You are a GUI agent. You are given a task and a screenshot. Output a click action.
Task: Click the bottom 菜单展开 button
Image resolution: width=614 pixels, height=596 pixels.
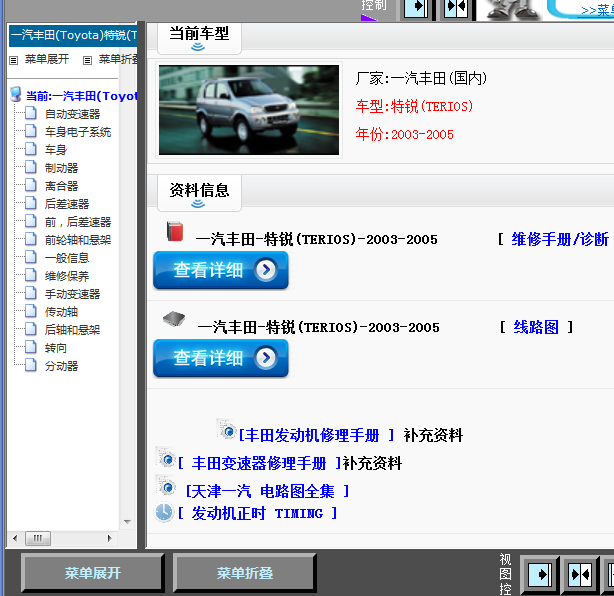coord(93,573)
